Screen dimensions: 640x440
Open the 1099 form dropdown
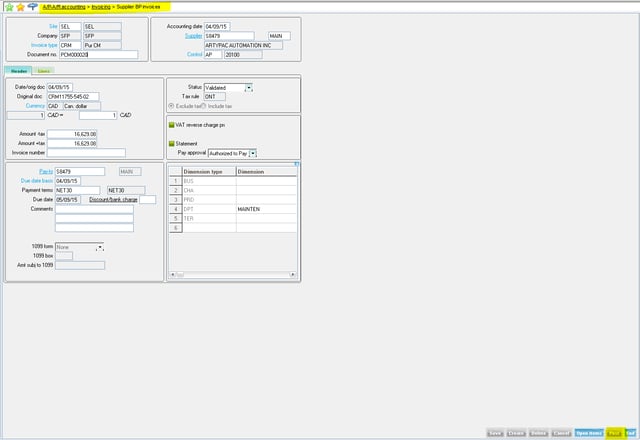[98, 246]
